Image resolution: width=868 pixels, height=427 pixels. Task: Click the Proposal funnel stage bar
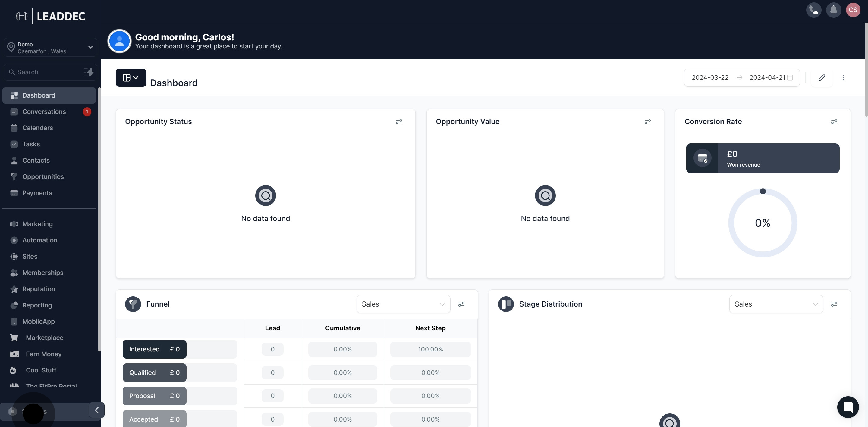click(154, 396)
